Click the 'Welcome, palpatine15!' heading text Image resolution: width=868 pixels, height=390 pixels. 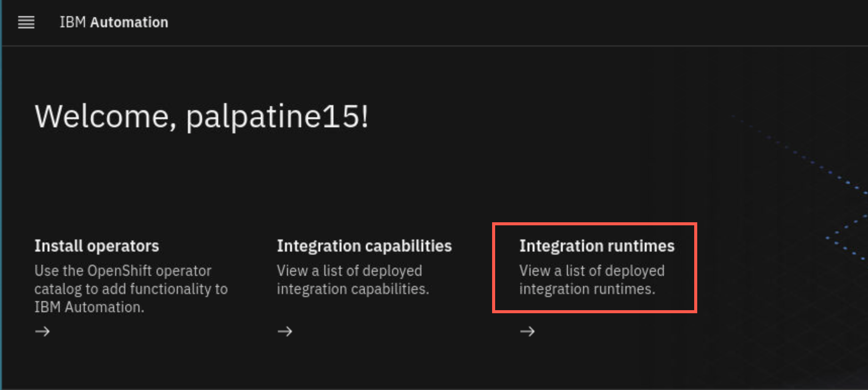[202, 117]
